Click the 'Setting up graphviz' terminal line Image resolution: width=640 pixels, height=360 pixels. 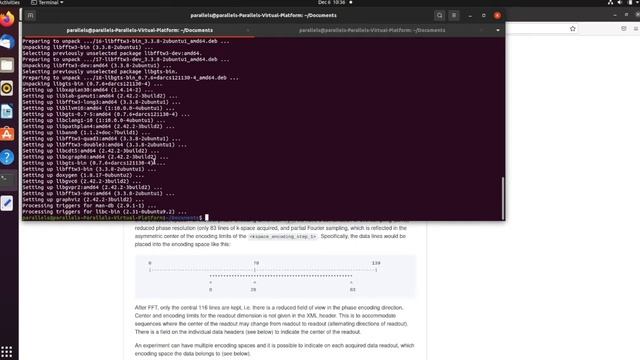click(x=83, y=200)
